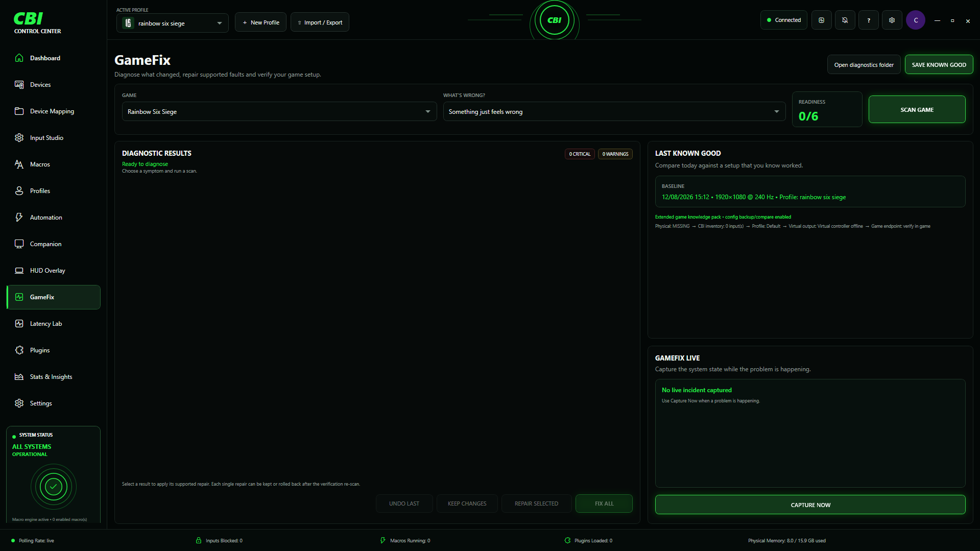Click the Device Mapping folder icon
Image resolution: width=980 pixels, height=551 pixels.
19,111
